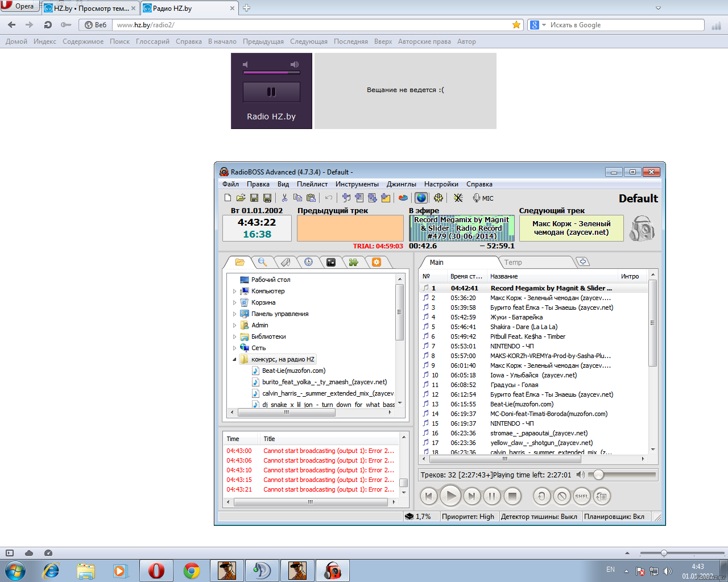Open the Настройки menu

point(441,184)
